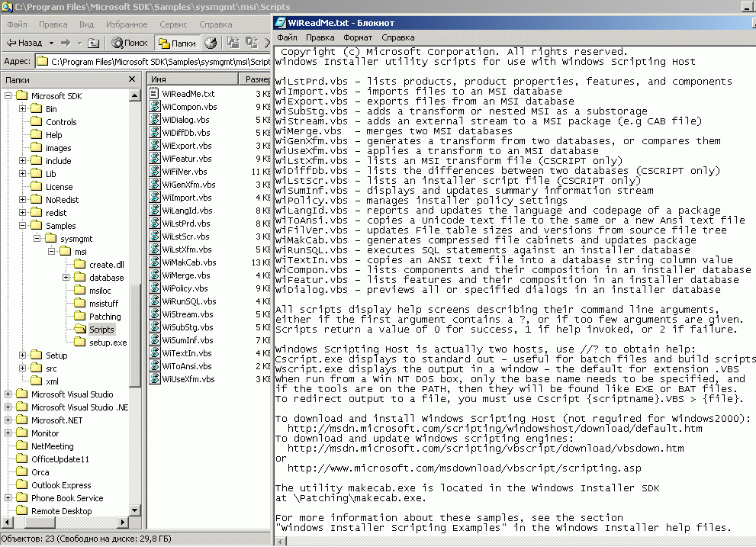Open the Правка menu in Explorer
This screenshot has height=547, width=756.
point(53,24)
